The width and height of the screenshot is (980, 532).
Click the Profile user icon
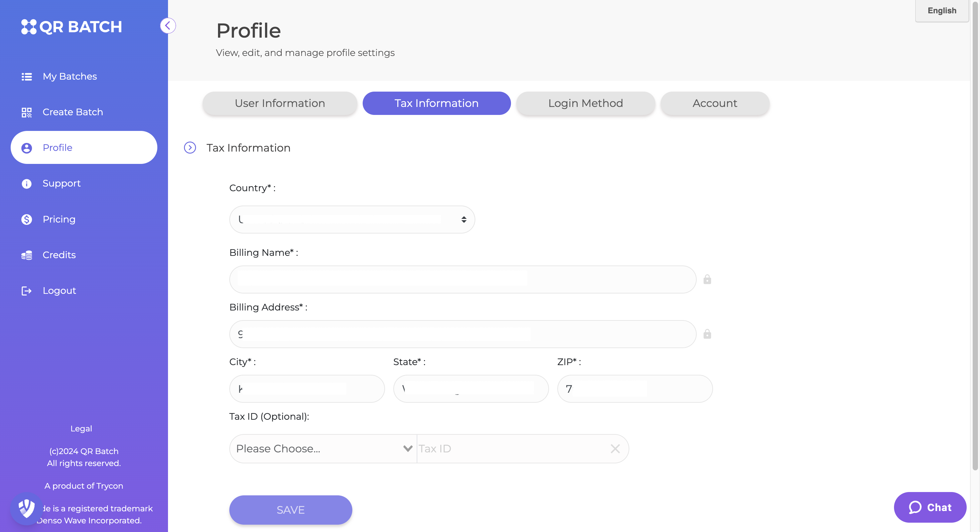(27, 148)
